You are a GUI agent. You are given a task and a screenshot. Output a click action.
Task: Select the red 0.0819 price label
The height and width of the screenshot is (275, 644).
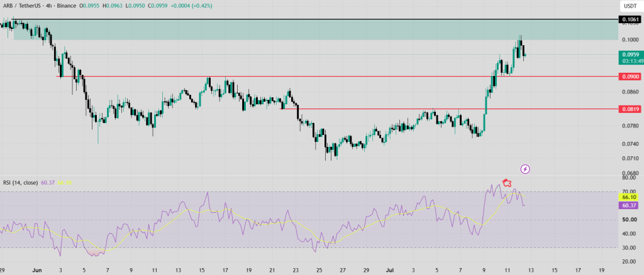(x=630, y=109)
